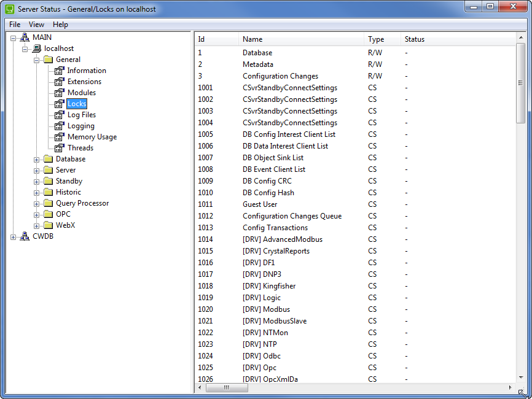This screenshot has height=399, width=532.
Task: Select the [DRV] Kingfisher row
Action: point(355,286)
